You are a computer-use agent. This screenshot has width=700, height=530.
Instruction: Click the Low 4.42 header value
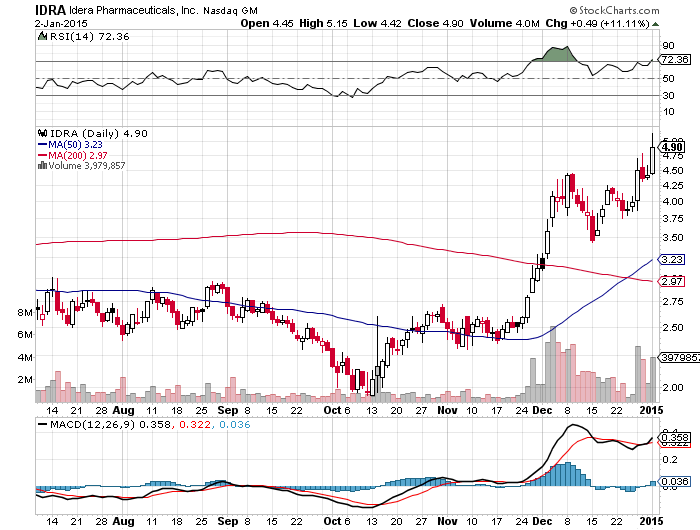click(x=377, y=23)
